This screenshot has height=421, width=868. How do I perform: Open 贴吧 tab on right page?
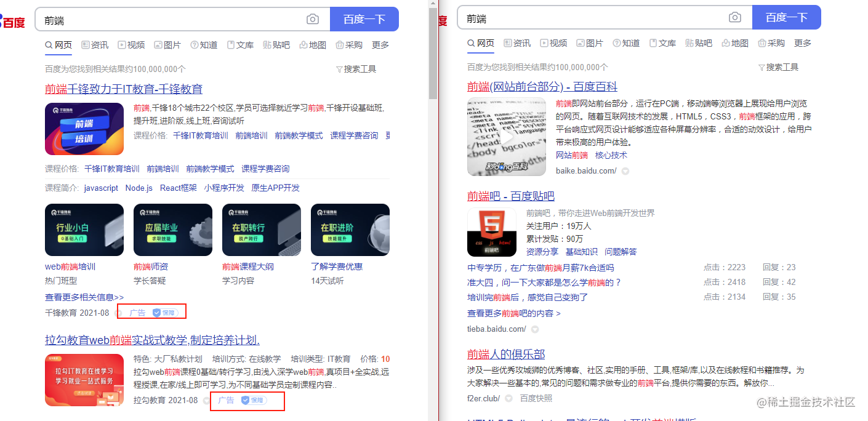[699, 43]
